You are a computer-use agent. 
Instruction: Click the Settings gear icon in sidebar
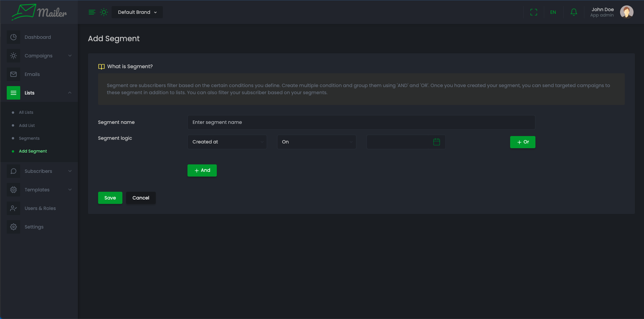(x=13, y=227)
